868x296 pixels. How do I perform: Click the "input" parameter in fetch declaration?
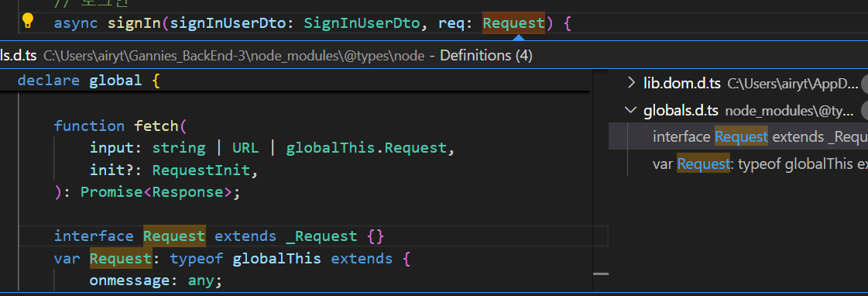pos(112,148)
